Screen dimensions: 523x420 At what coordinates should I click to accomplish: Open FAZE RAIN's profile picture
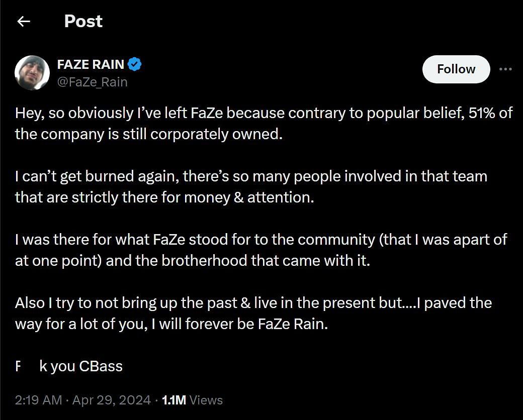click(32, 73)
